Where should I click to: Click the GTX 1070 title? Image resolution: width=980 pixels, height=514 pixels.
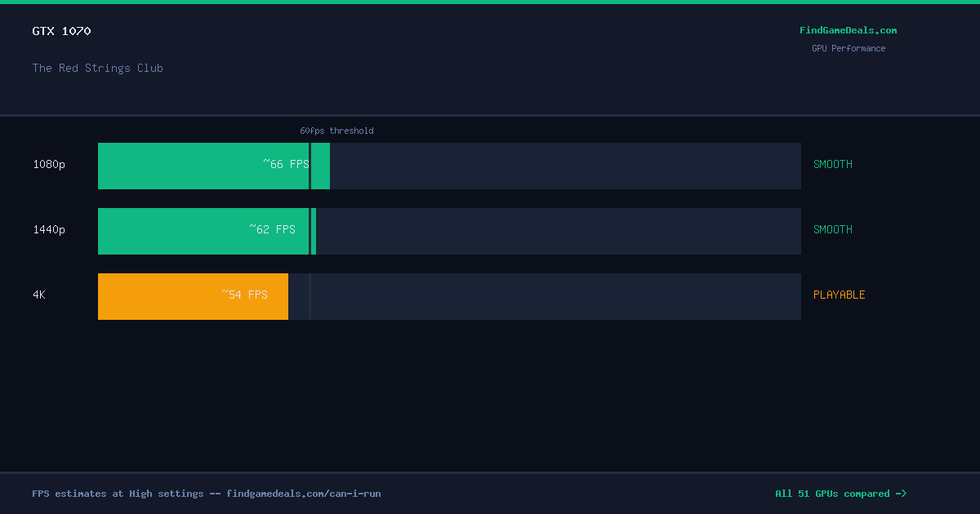click(61, 31)
